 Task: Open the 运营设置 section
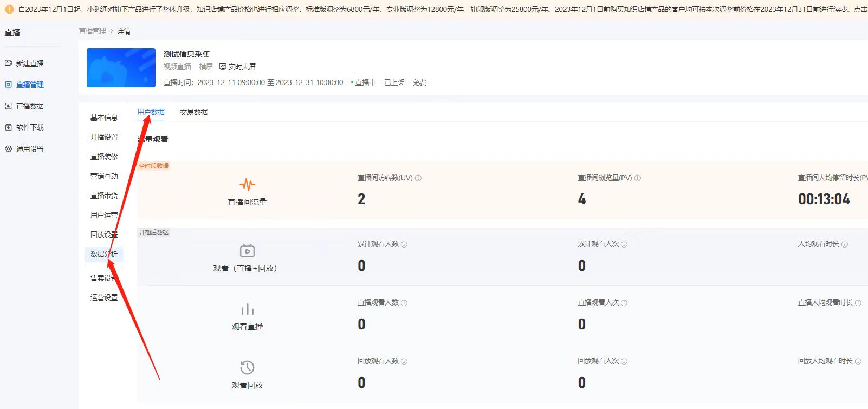pyautogui.click(x=104, y=297)
